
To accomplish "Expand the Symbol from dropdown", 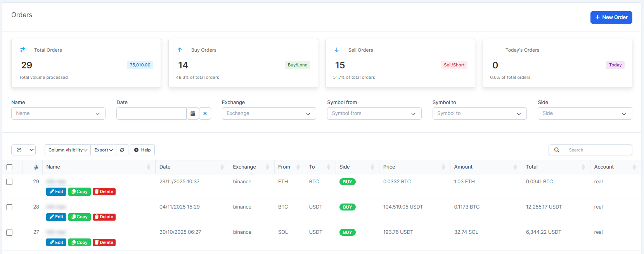I will click(x=374, y=113).
